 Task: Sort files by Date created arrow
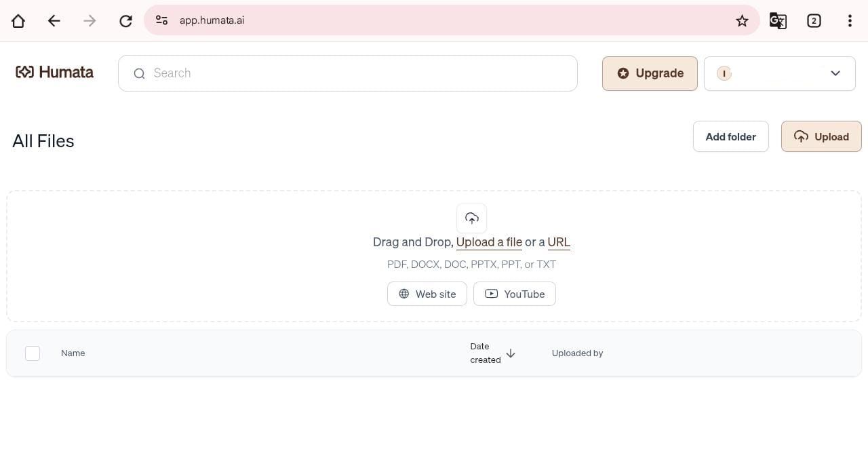click(511, 353)
